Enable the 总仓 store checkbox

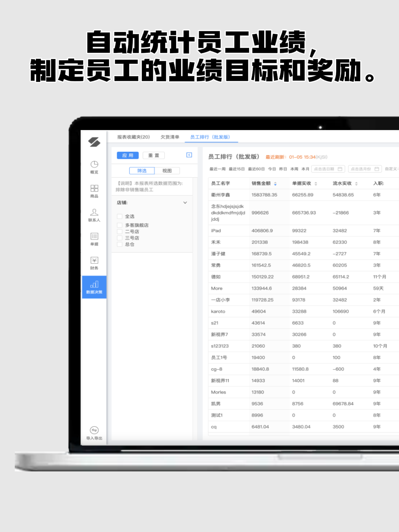120,244
